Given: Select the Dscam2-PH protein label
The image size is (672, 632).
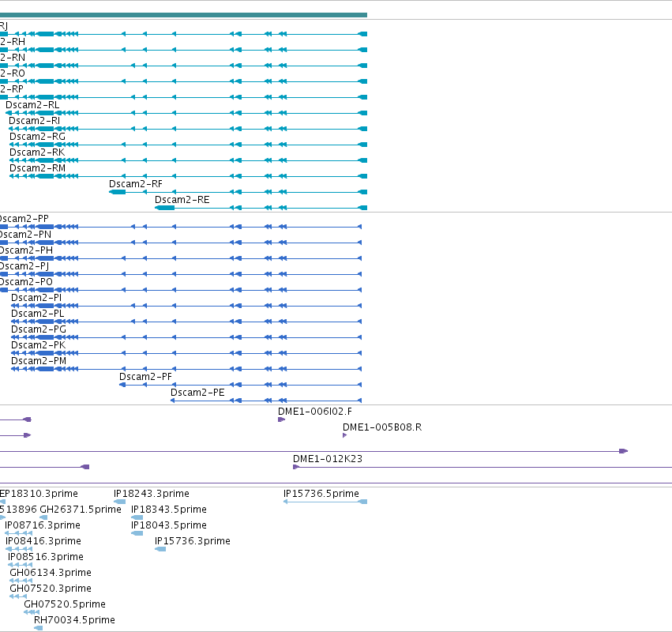Looking at the screenshot, I should coord(27,251).
